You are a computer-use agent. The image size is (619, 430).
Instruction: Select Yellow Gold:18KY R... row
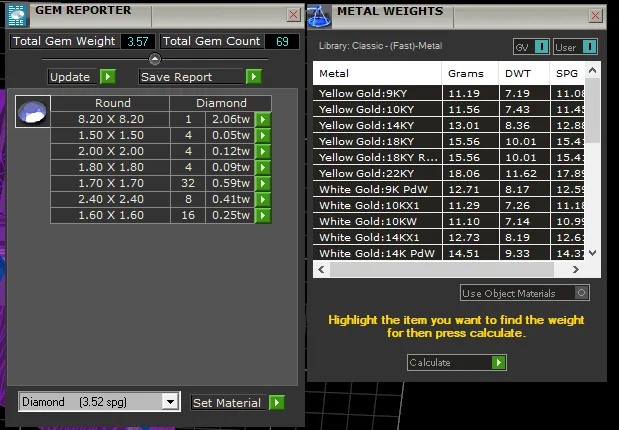pos(448,157)
